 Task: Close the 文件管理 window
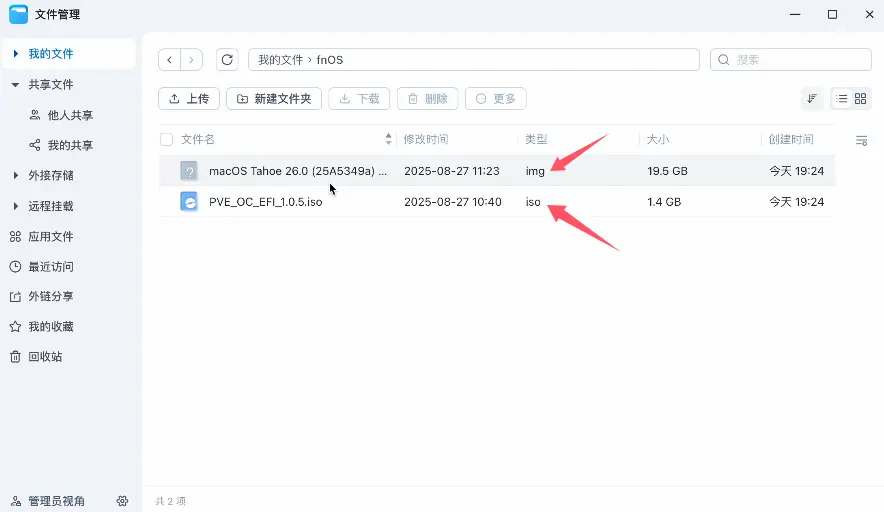869,14
